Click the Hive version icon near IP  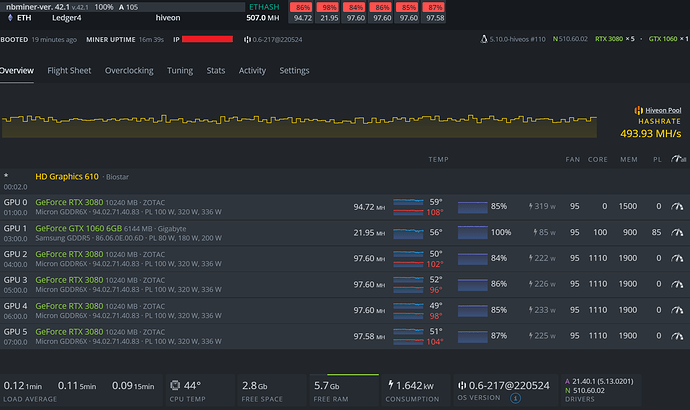click(x=247, y=40)
